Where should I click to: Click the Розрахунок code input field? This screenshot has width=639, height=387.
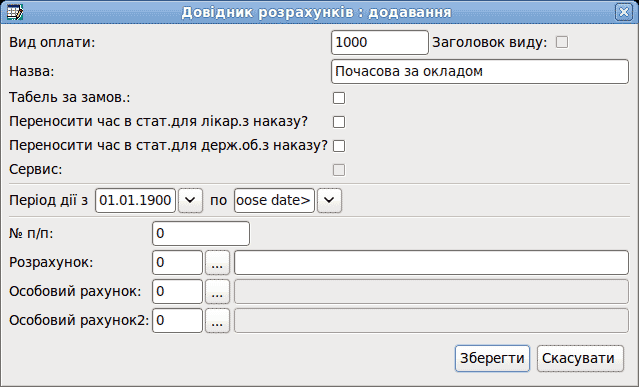tap(177, 263)
